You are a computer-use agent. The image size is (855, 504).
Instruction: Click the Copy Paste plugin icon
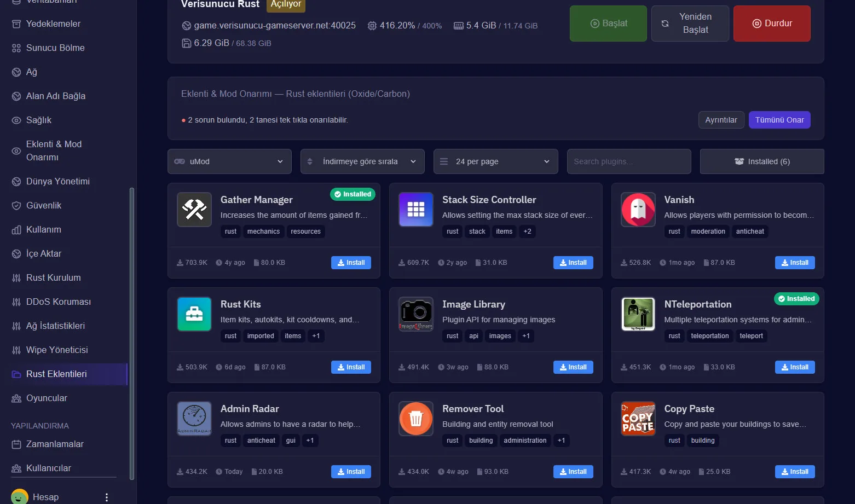638,419
